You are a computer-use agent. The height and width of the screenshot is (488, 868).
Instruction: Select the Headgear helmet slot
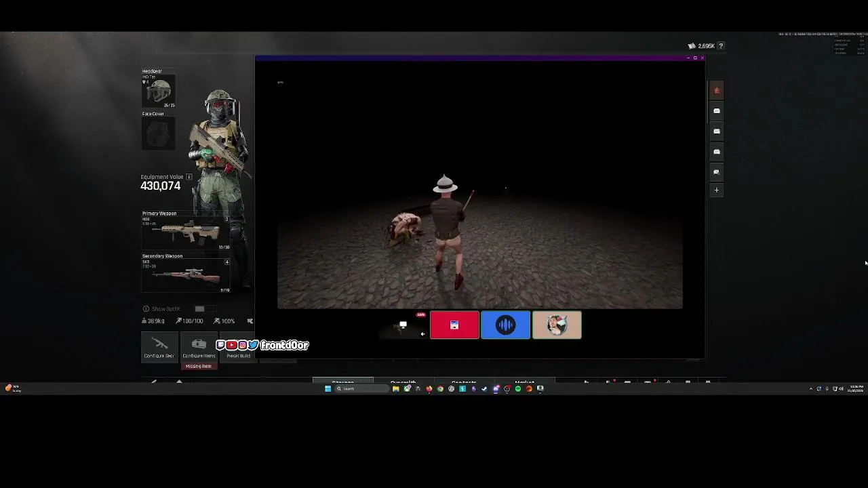coord(159,91)
